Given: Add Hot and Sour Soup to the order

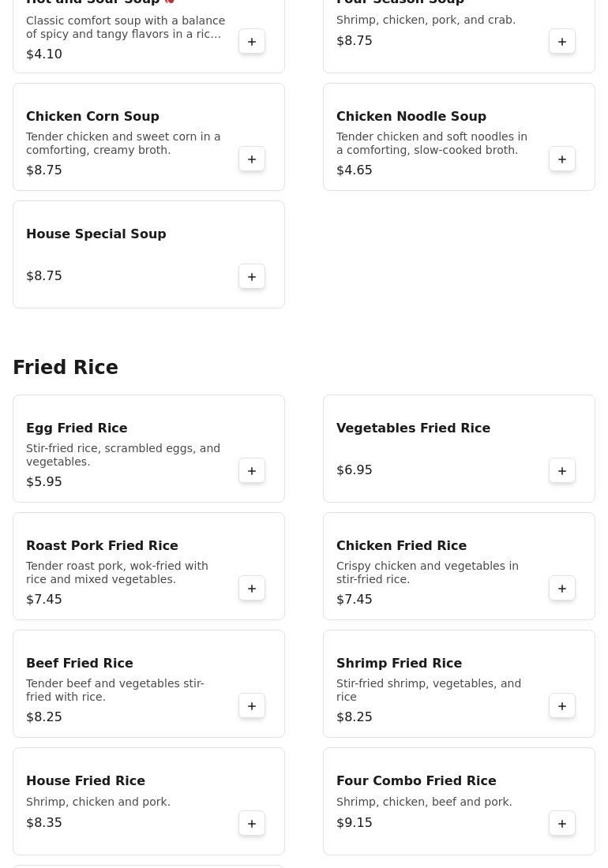Looking at the screenshot, I should 251,42.
